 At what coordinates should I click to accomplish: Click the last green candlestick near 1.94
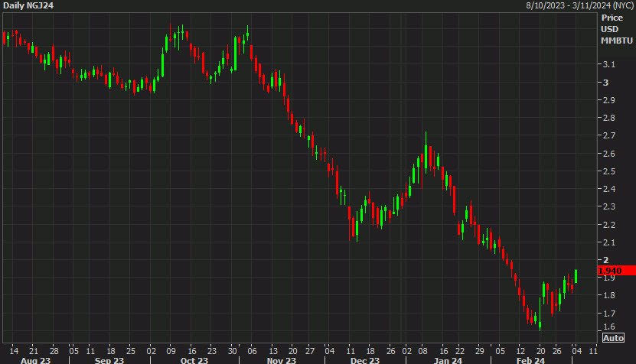tap(576, 276)
